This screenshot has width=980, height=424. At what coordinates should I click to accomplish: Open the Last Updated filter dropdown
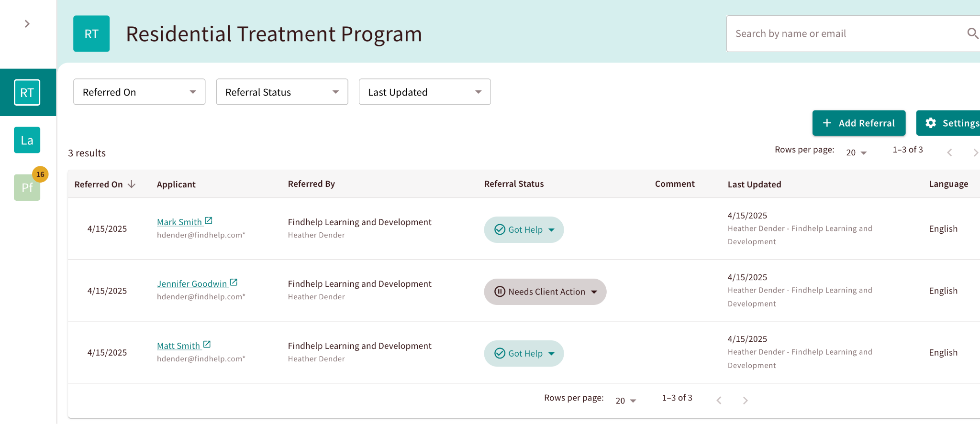pos(424,92)
